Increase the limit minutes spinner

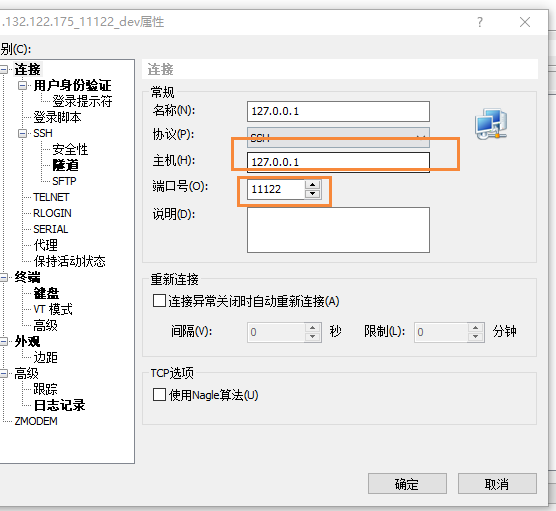click(476, 327)
